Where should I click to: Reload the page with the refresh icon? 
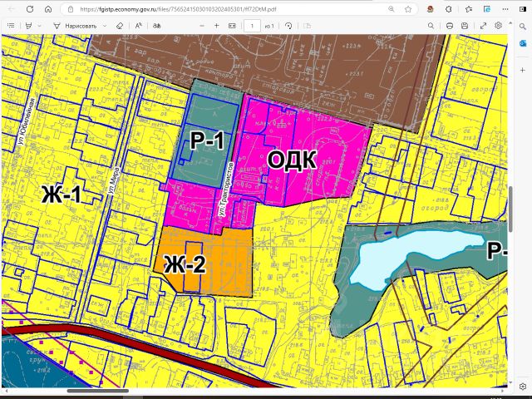(x=30, y=9)
